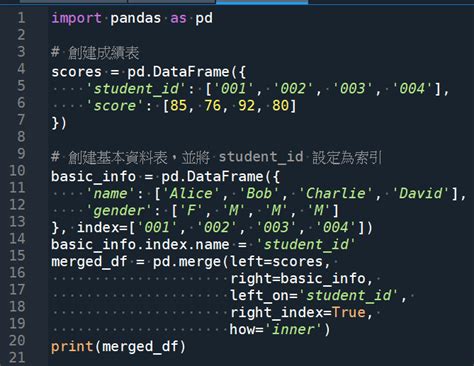474x366 pixels.
Task: Click the number 92 in score list
Action: coord(246,106)
